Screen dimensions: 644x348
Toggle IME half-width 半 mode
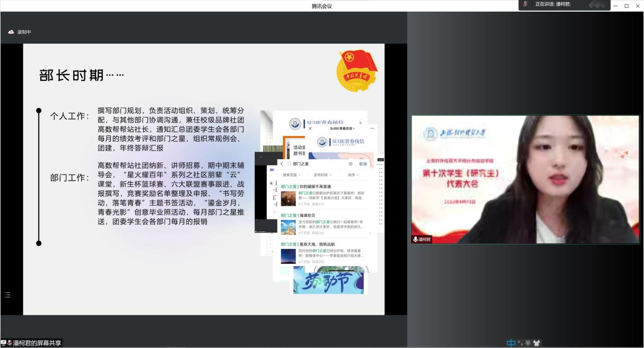click(528, 343)
